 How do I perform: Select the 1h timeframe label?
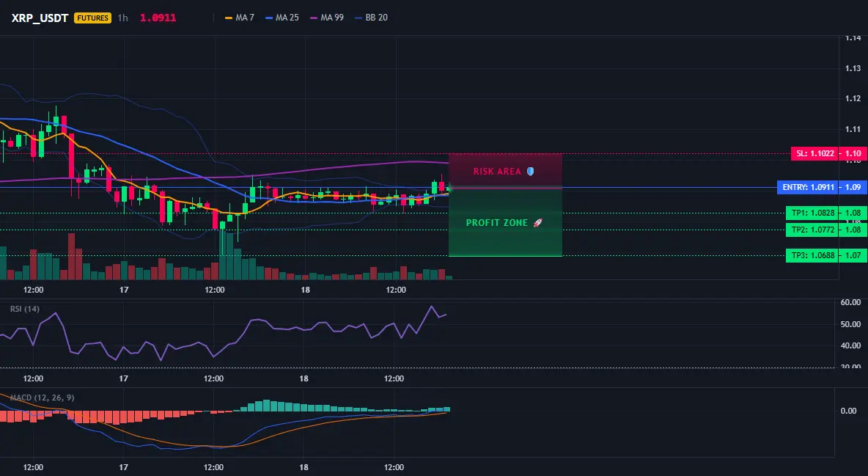coord(123,18)
